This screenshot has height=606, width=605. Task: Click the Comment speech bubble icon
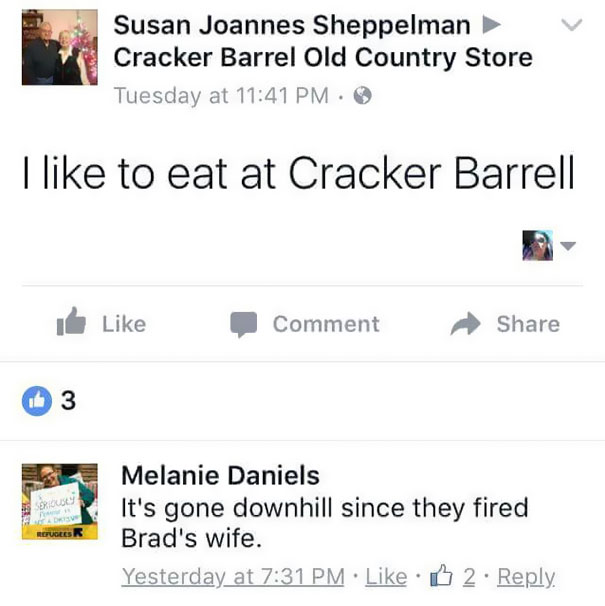pyautogui.click(x=244, y=324)
